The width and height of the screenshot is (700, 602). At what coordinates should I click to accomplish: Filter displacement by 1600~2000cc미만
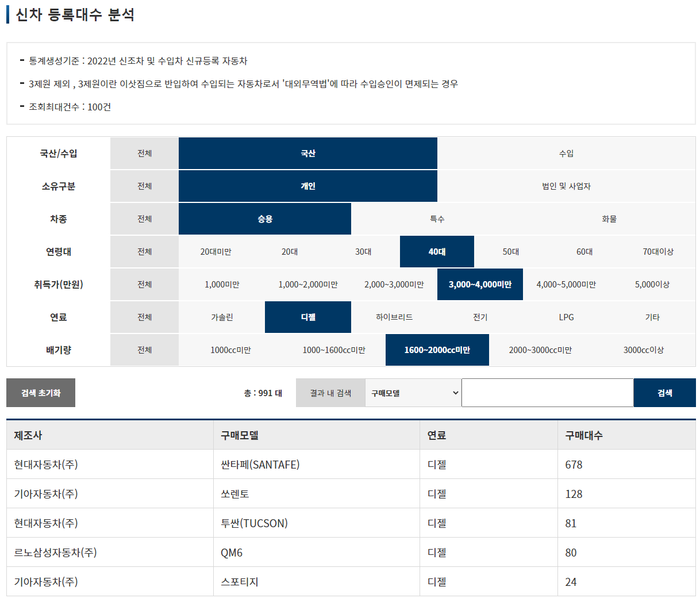click(x=437, y=350)
